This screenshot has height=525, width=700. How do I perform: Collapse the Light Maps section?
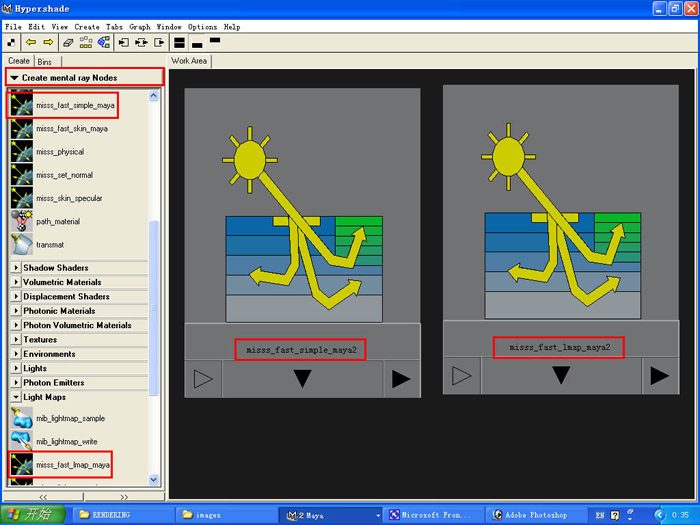(x=16, y=397)
